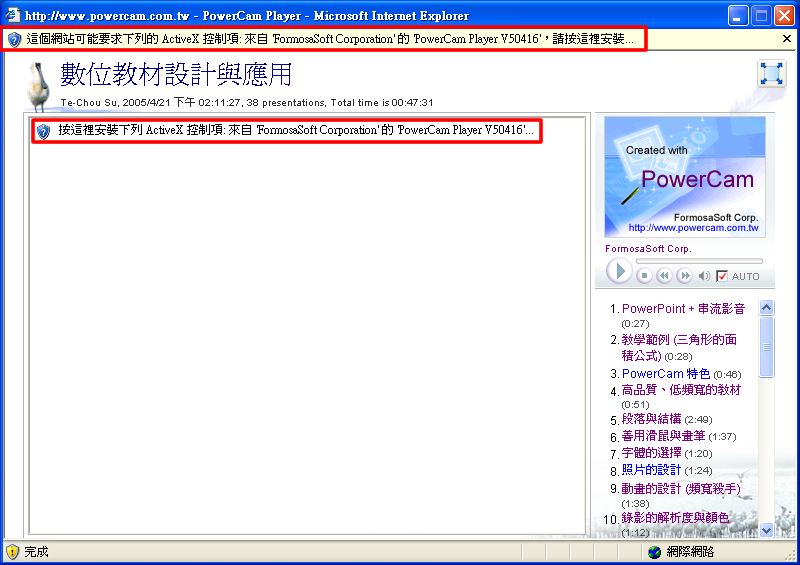Click the fast-forward next slide button
Viewport: 800px width, 565px height.
(x=684, y=276)
